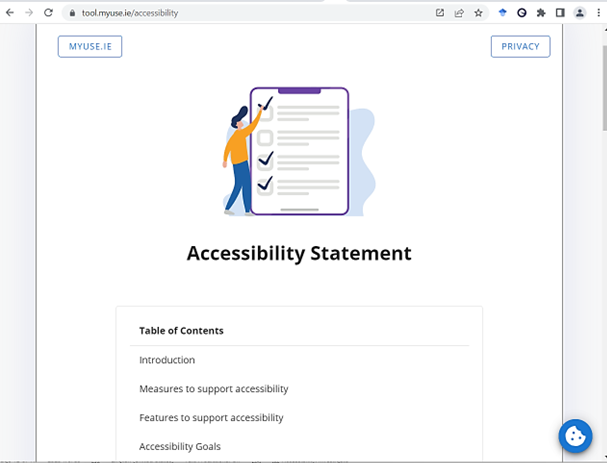Toggle the browser side panel

click(560, 13)
